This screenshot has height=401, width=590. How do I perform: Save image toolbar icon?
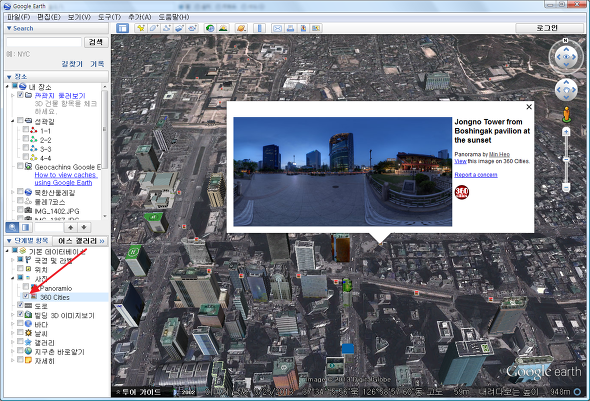click(303, 28)
